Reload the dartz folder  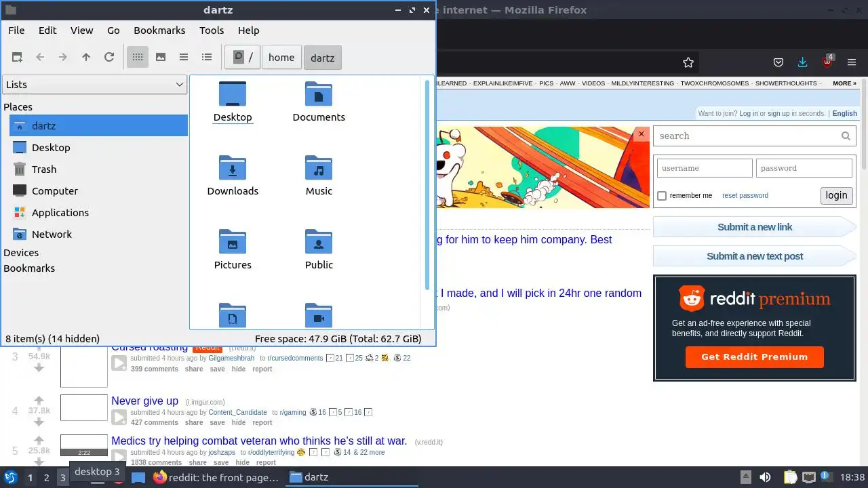coord(109,58)
